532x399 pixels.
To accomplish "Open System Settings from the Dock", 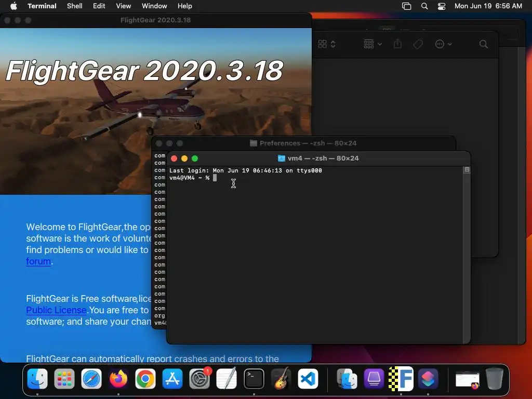I will coord(199,379).
